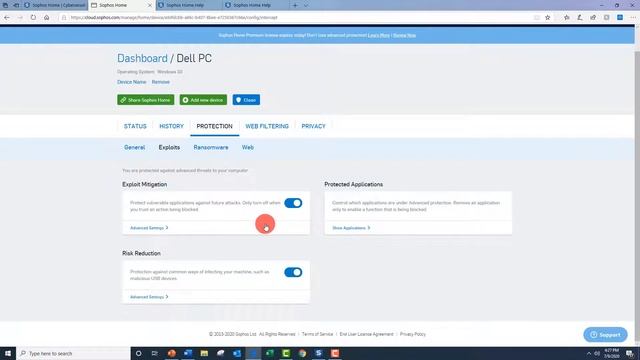
Task: Open Show Applications under Protected Applications
Action: (351, 228)
